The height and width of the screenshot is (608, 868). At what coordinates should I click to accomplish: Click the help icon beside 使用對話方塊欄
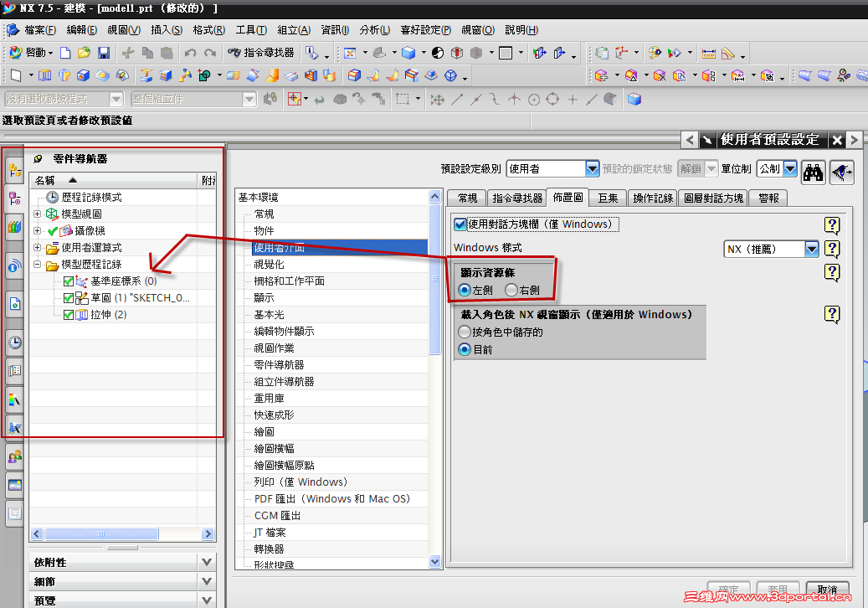(x=832, y=225)
